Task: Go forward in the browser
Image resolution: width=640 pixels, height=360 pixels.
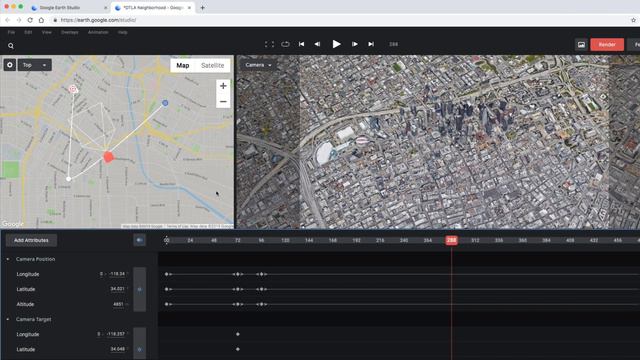Action: click(x=19, y=20)
